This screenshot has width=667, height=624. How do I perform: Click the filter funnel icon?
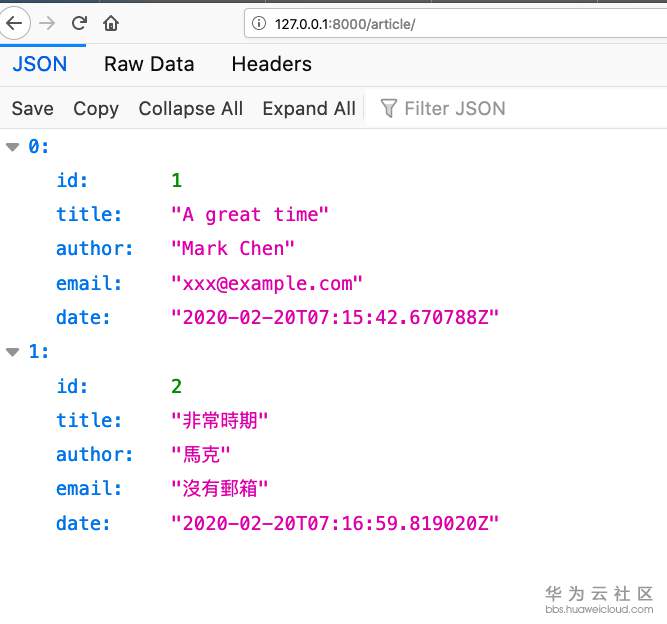coord(389,108)
